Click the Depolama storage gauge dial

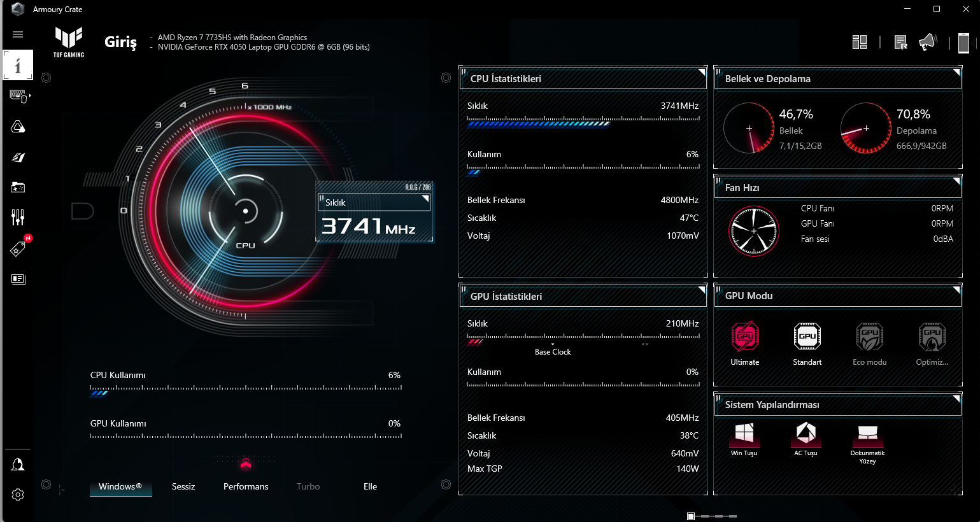(x=866, y=128)
